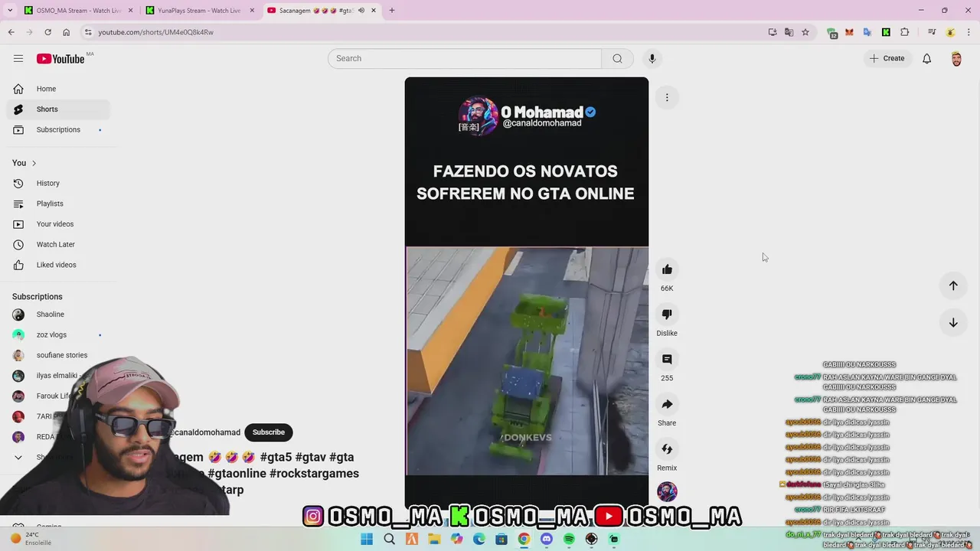Open the zoz vlogs channel
Image resolution: width=980 pixels, height=551 pixels.
click(x=58, y=335)
